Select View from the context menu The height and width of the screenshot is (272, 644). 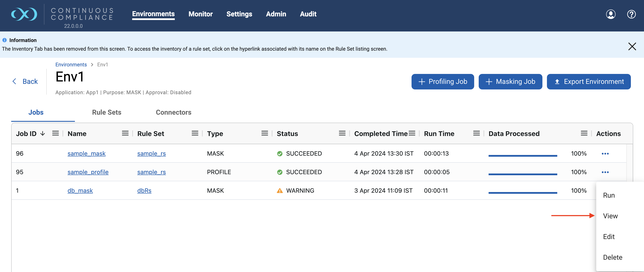(610, 216)
